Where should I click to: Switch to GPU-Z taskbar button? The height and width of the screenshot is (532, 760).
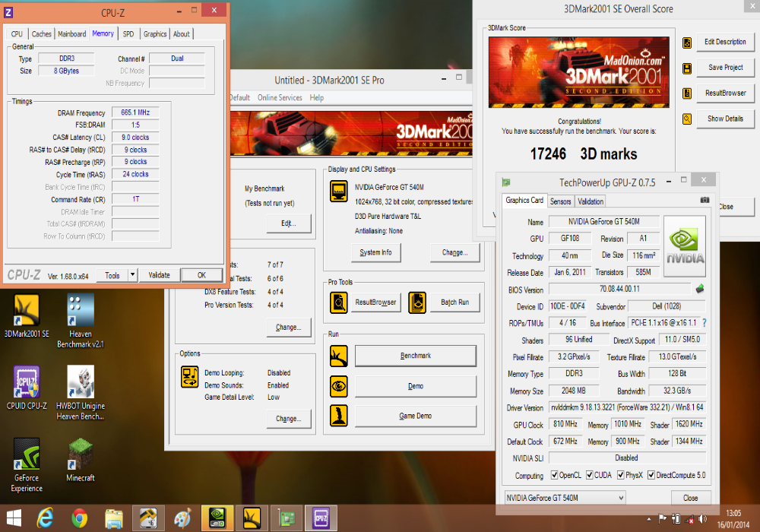pyautogui.click(x=286, y=518)
